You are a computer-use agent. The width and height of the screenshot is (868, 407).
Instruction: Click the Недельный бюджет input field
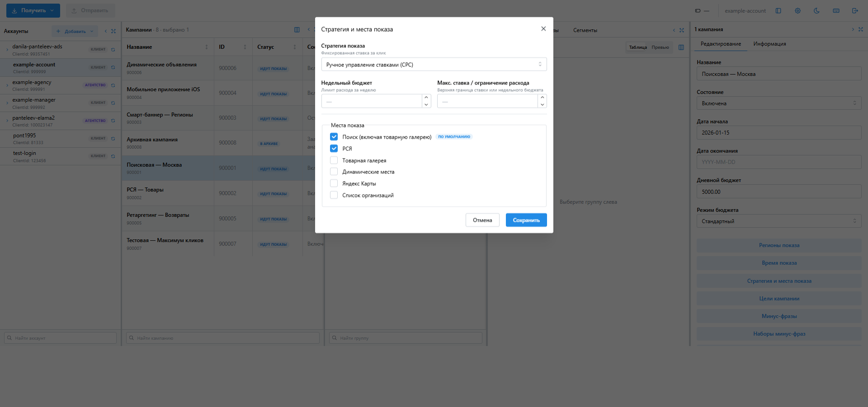[372, 101]
